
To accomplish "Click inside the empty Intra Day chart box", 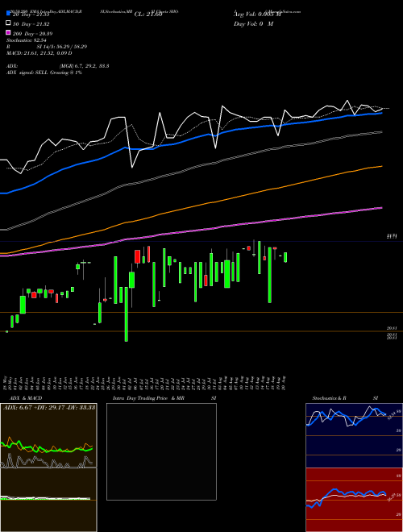I will (x=161, y=451).
